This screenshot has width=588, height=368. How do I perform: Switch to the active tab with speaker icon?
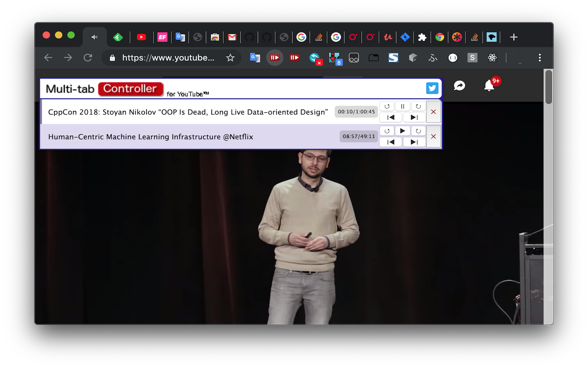pos(95,37)
